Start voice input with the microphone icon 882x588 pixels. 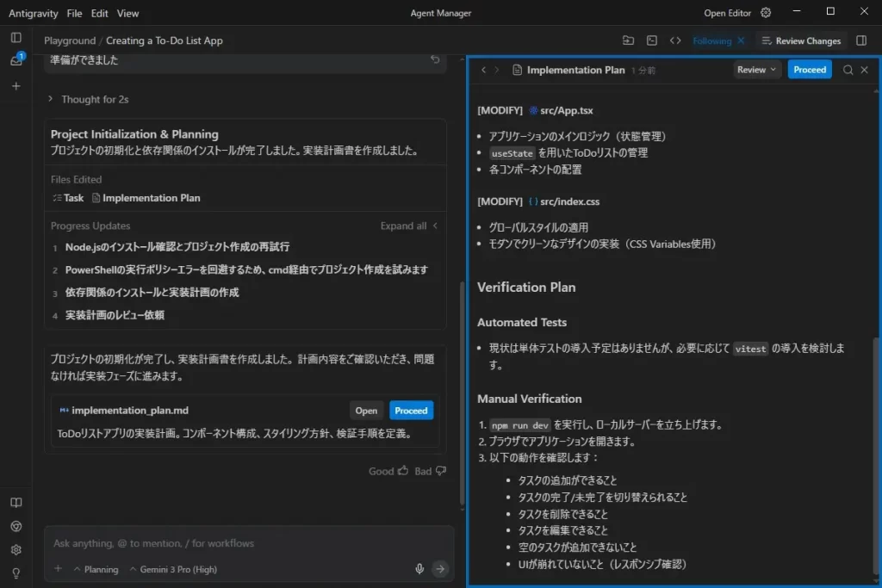point(419,569)
